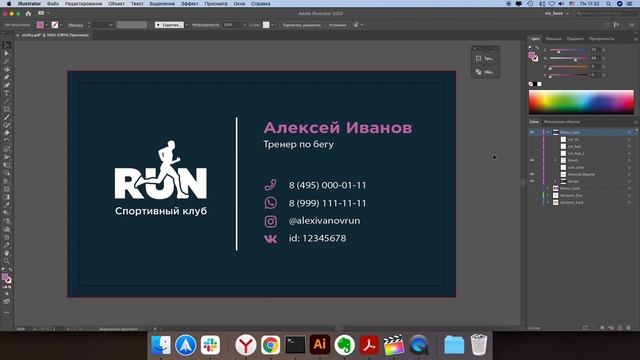The height and width of the screenshot is (360, 640).
Task: Open Slack from the Dock
Action: (x=211, y=345)
